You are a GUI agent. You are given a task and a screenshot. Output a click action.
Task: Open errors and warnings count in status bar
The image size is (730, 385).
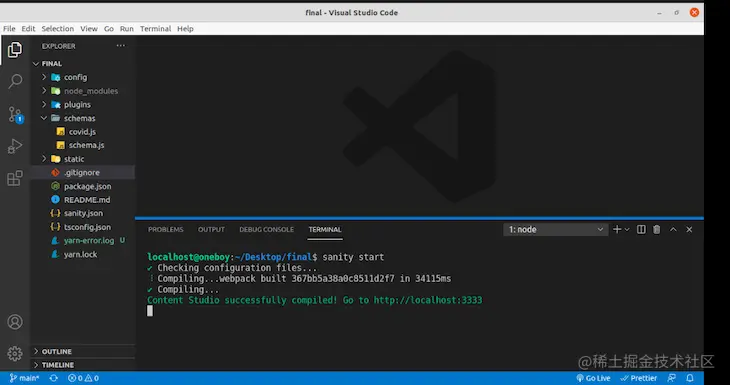coord(83,378)
